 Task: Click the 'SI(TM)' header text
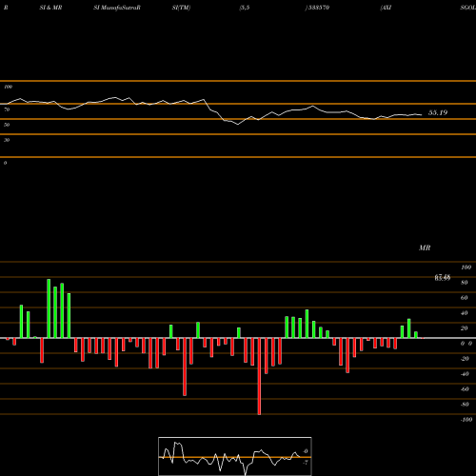[181, 8]
